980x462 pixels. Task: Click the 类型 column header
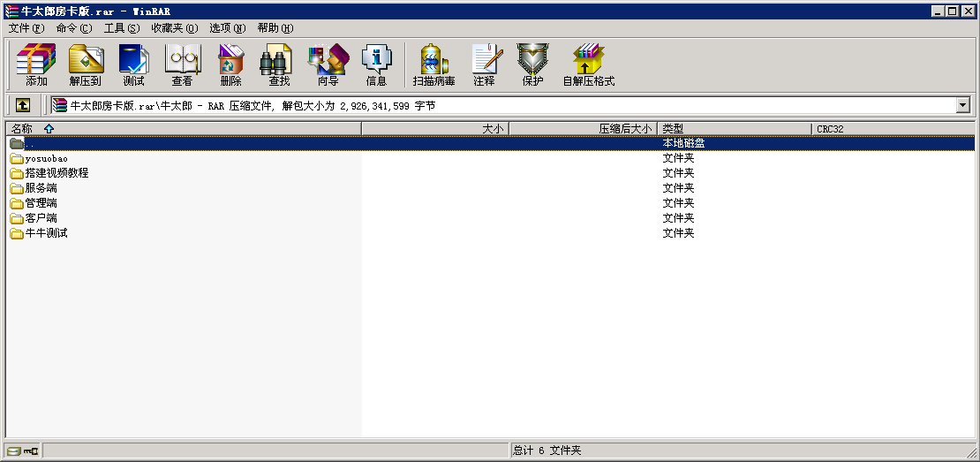click(674, 129)
